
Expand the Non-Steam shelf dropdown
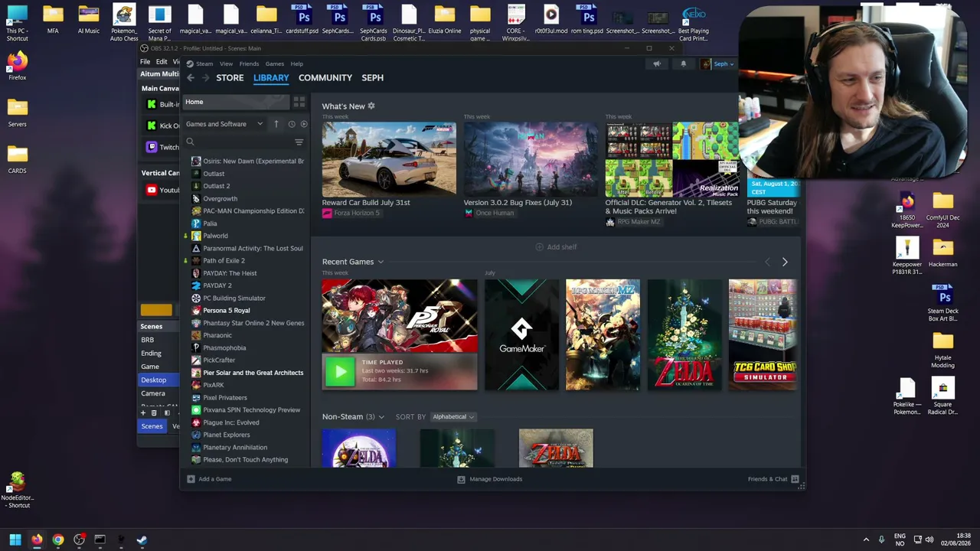coord(381,417)
